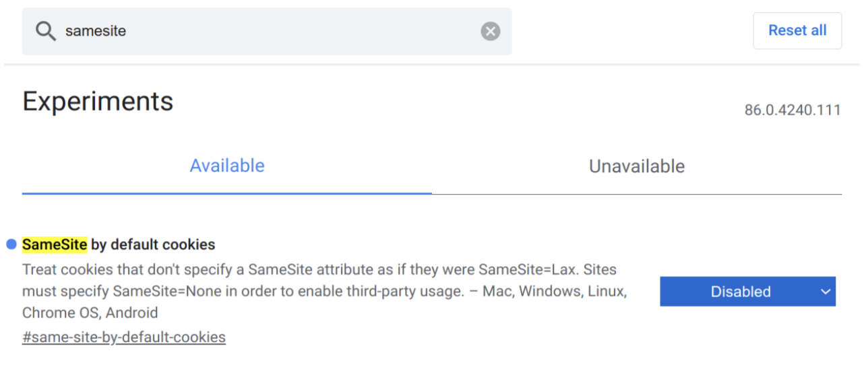
Task: Click the 'by default cookies' flag title
Action: point(153,244)
